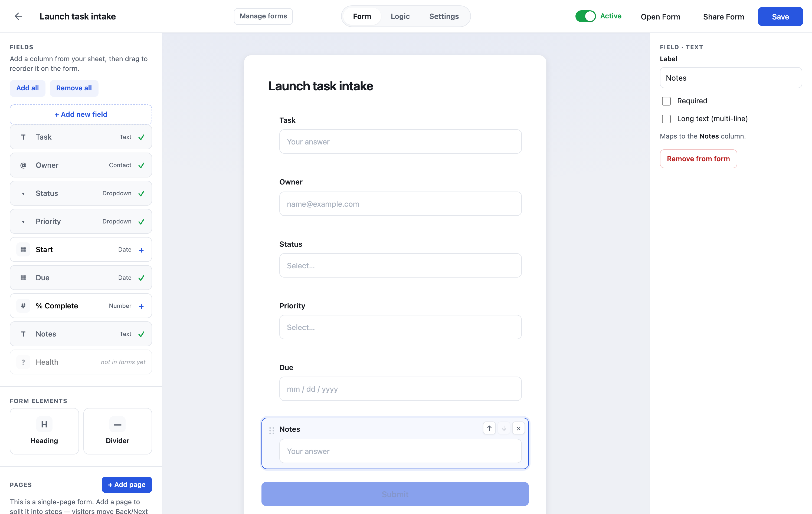Click the calendar icon of Due field

23,278
